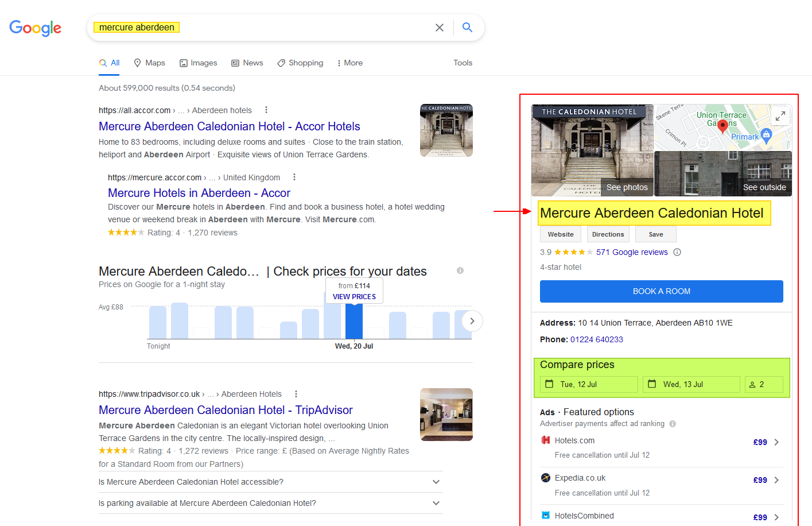Open Mercure Aberdeen Caledonian Hotel - TripAdvisor link
Screen dimensions: 812x526
pyautogui.click(x=226, y=410)
